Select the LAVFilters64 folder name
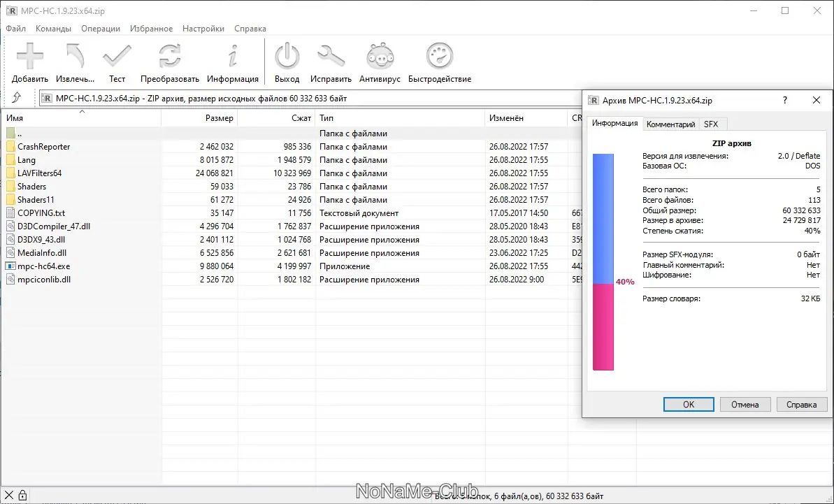 (x=39, y=173)
